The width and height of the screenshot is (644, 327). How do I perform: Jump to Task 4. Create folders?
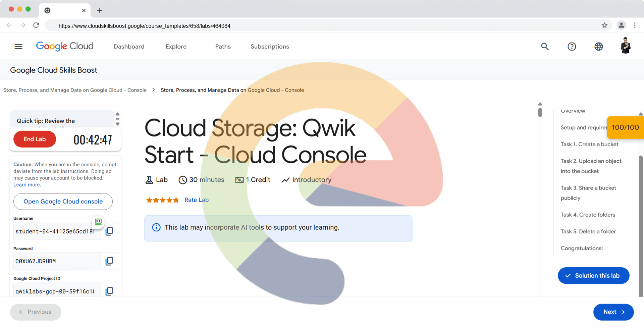tap(588, 215)
